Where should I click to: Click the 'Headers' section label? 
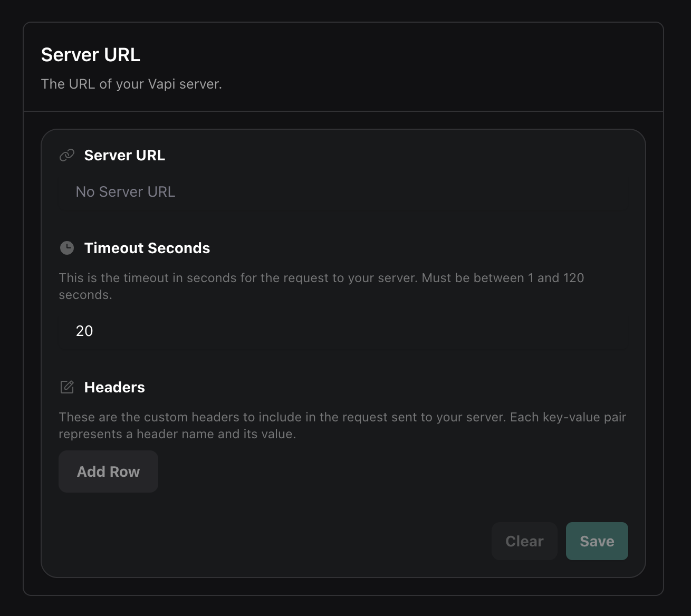pyautogui.click(x=114, y=387)
